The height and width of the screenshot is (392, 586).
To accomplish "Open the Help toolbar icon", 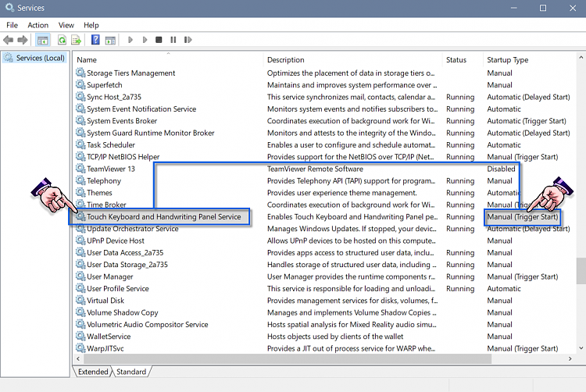I will pyautogui.click(x=95, y=40).
